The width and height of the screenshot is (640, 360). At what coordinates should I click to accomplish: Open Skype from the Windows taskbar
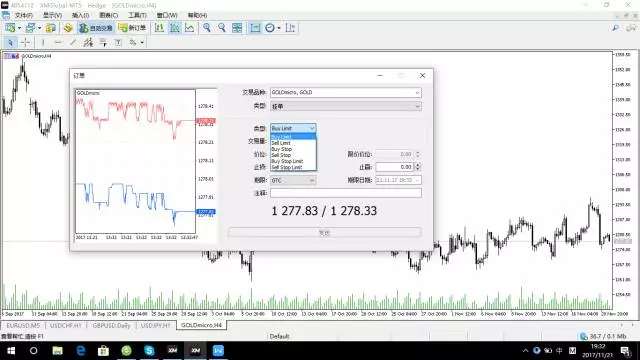149,351
